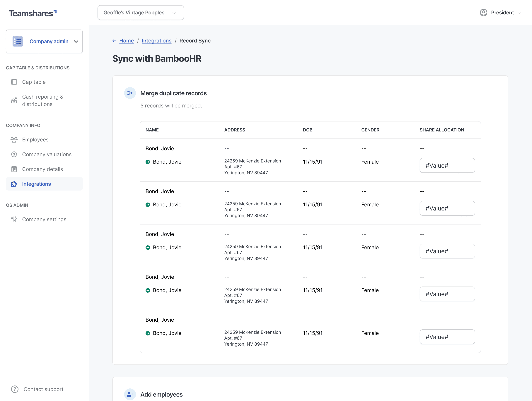The image size is (532, 401).
Task: Click the Company settings sliders icon
Action: point(14,219)
